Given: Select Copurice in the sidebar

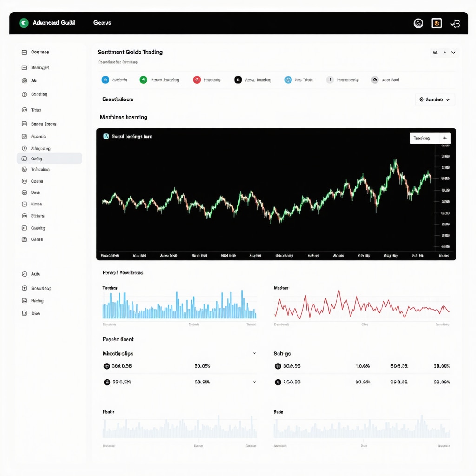Looking at the screenshot, I should [x=40, y=52].
